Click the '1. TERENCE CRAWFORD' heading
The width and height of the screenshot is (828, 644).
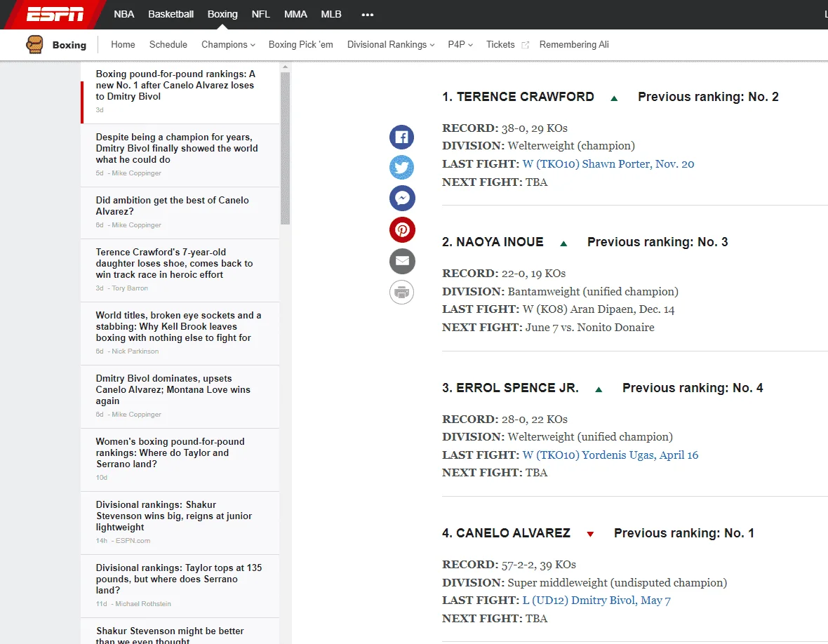coord(518,97)
